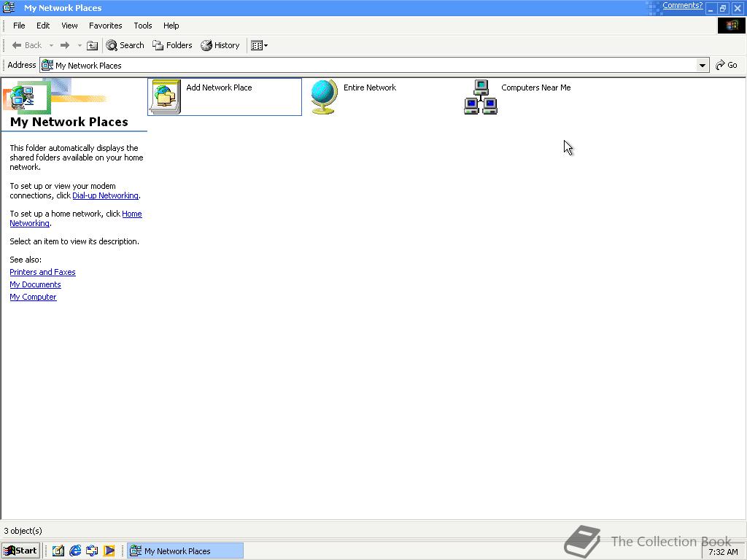Screen dimensions: 747x560
Task: Click the Go button
Action: [x=727, y=65]
